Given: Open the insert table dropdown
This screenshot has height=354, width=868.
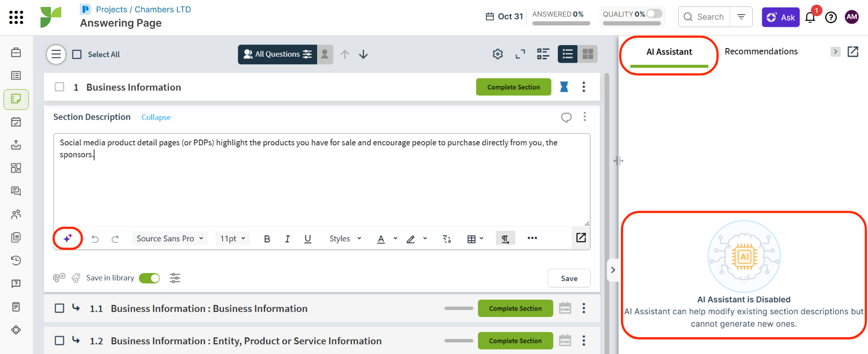Looking at the screenshot, I should [476, 239].
